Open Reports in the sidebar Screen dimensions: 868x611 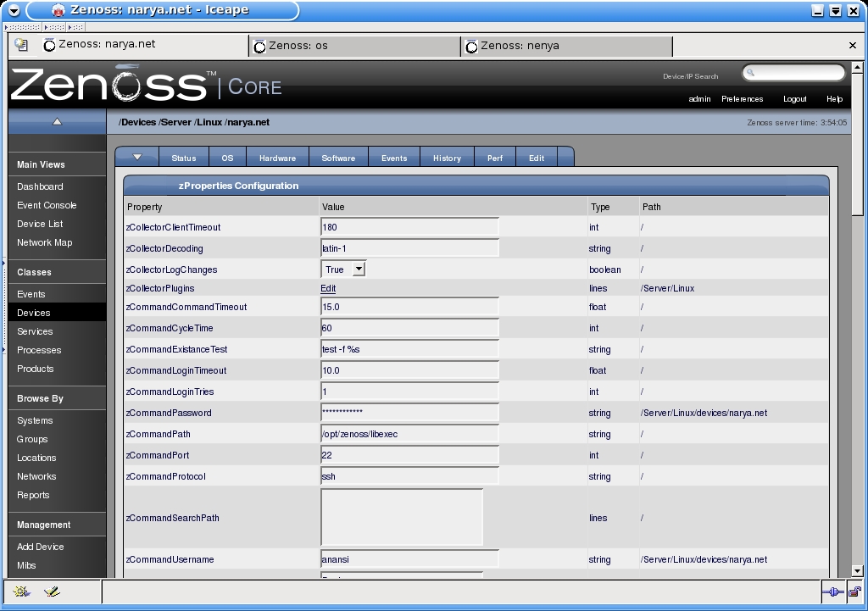click(33, 496)
